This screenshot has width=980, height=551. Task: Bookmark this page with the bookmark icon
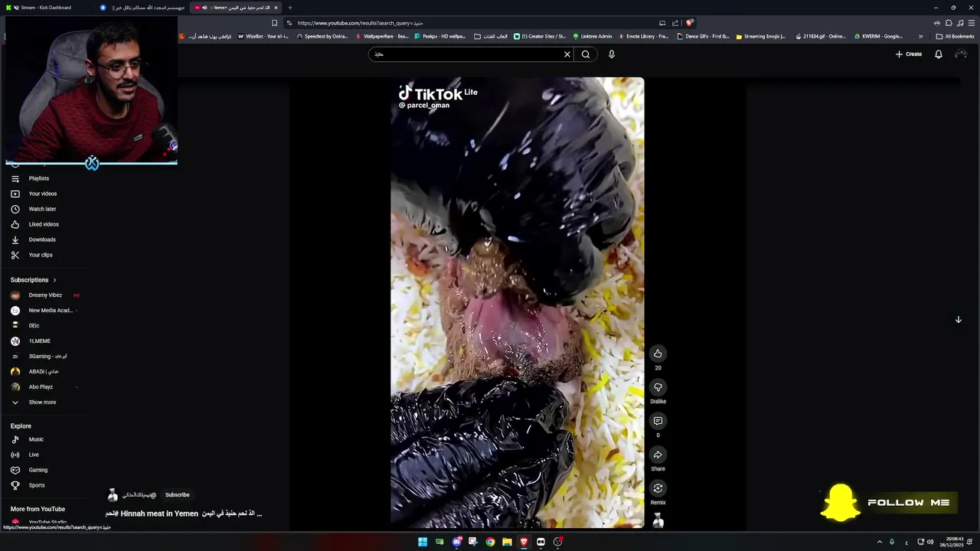pyautogui.click(x=274, y=23)
